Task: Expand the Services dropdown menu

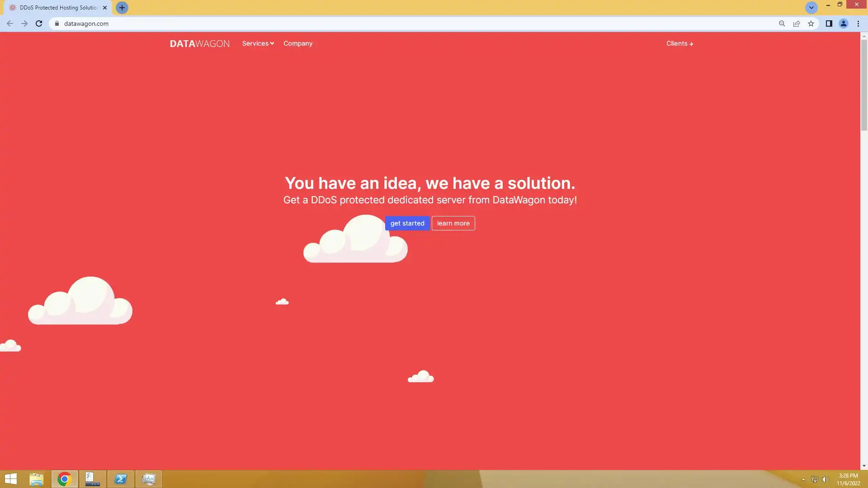Action: [258, 43]
